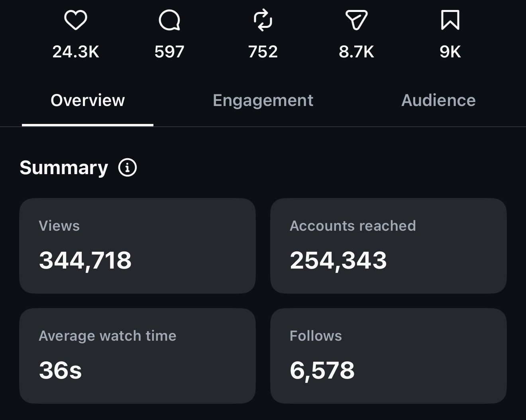Tap the repost arrows icon
This screenshot has width=526, height=420.
tap(263, 20)
